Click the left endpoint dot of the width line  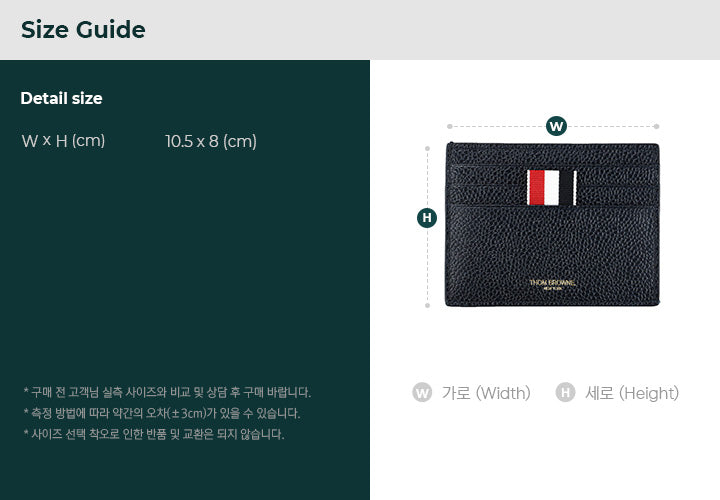450,126
